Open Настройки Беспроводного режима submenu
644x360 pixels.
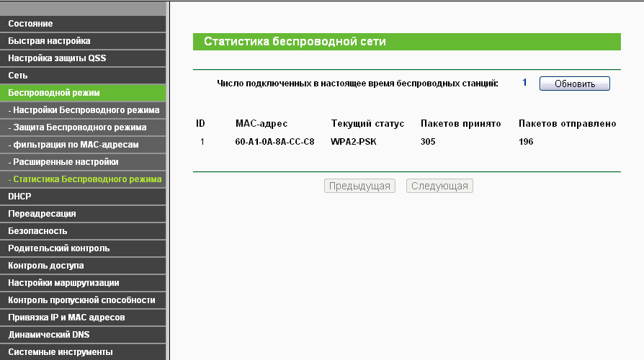click(x=83, y=110)
